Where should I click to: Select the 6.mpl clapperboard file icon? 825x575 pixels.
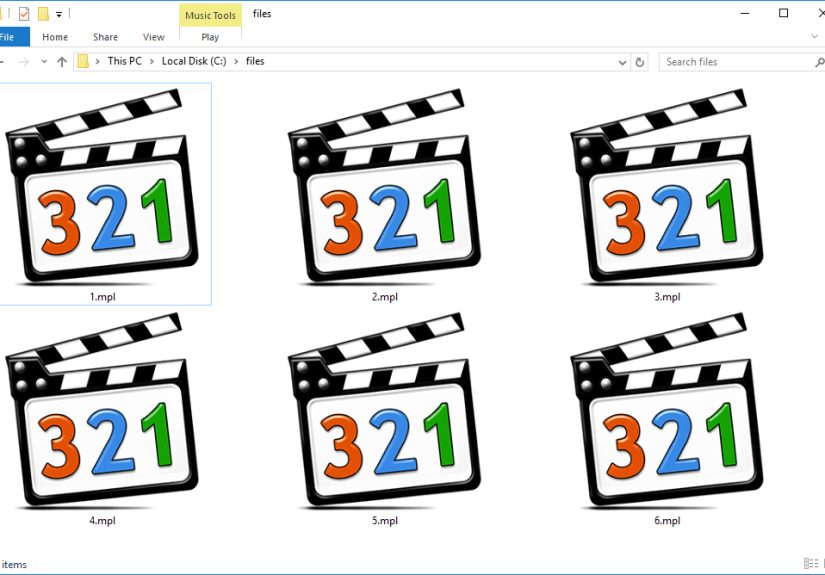(x=667, y=410)
